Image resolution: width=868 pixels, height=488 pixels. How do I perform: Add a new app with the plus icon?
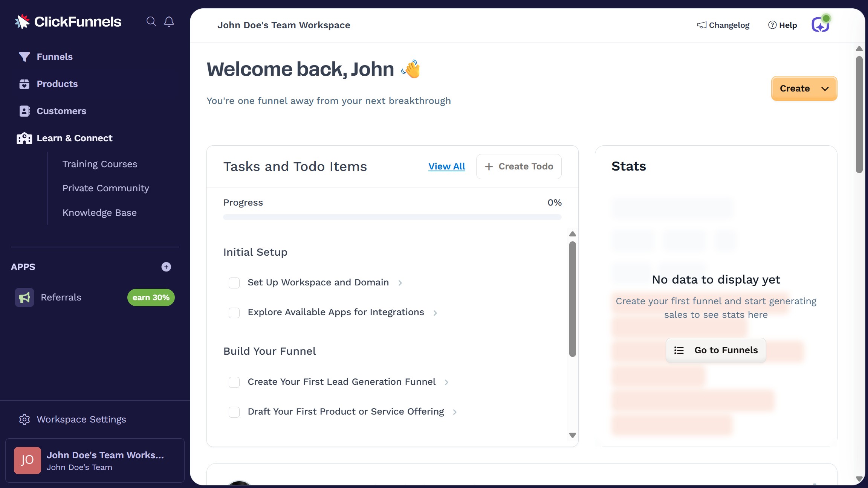click(x=166, y=267)
